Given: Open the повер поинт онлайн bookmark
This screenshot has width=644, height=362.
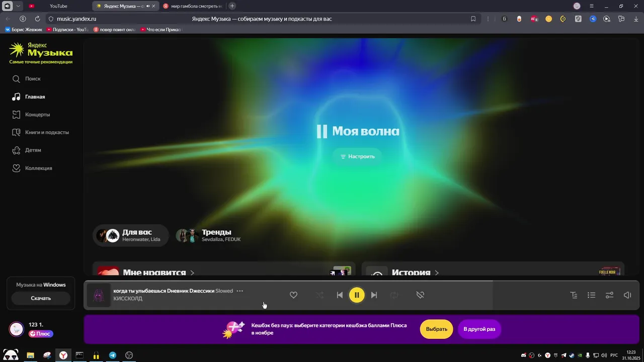Looking at the screenshot, I should [115, 30].
